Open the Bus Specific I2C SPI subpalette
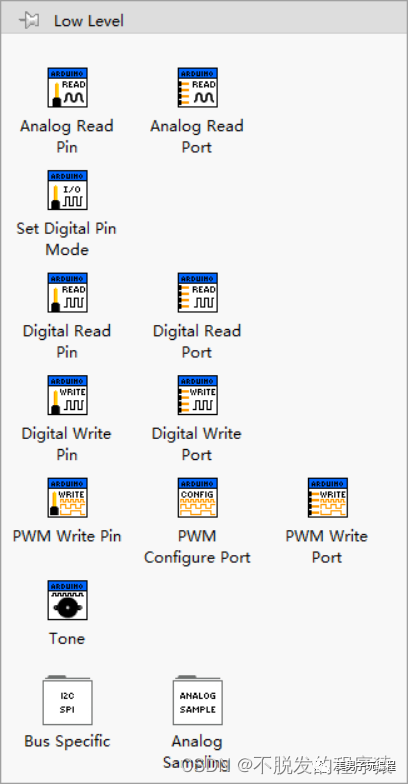Viewport: 408px width, 784px height. click(x=68, y=700)
